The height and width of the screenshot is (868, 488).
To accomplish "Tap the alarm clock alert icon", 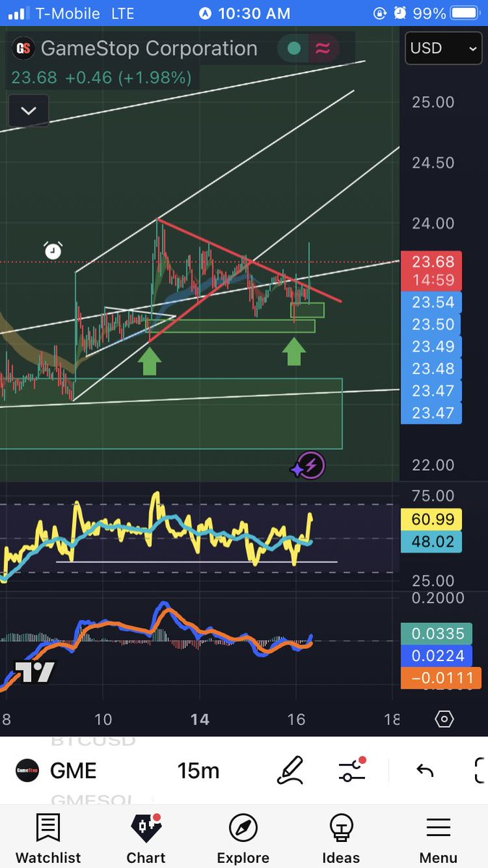I will (x=53, y=250).
